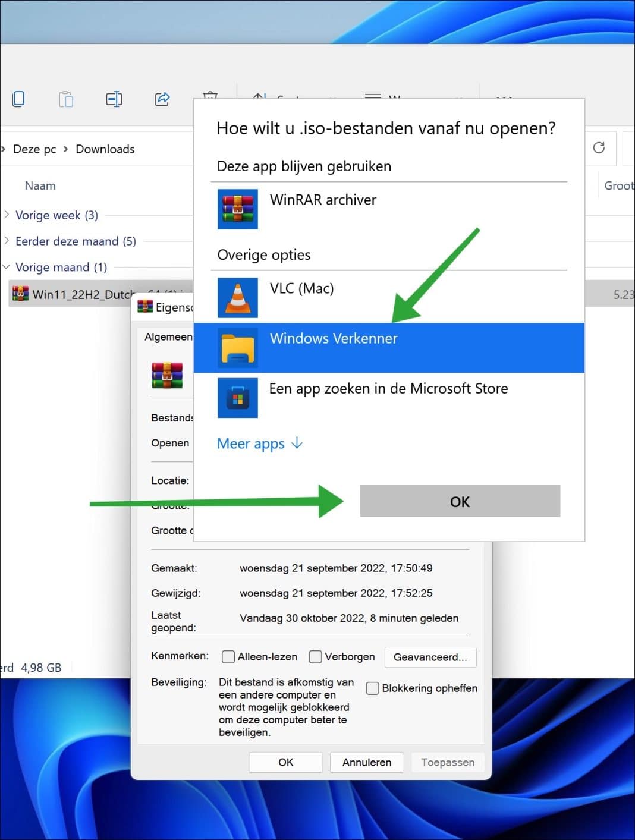Click the Microsoft Store app icon
635x840 pixels.
click(237, 398)
